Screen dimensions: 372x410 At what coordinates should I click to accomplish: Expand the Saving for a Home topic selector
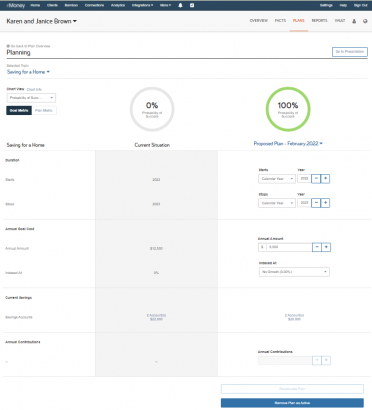pyautogui.click(x=28, y=72)
